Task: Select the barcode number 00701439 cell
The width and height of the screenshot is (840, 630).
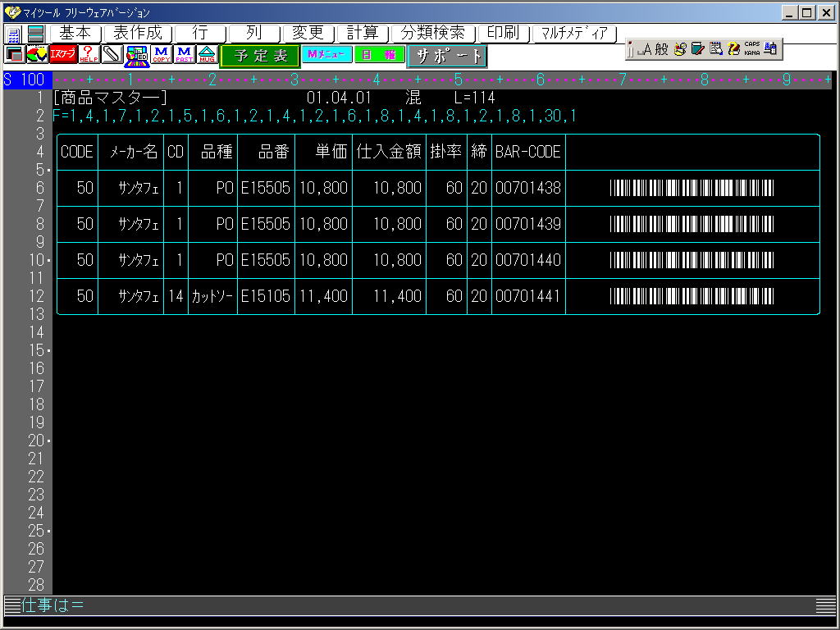Action: 528,224
